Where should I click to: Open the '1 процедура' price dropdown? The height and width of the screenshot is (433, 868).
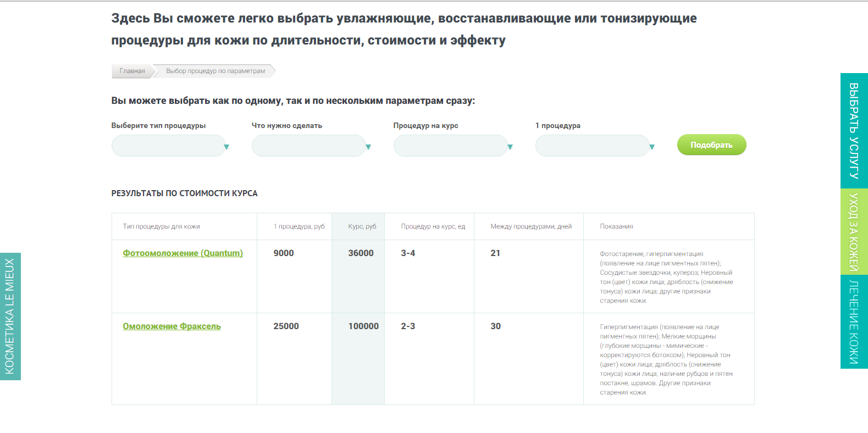pos(595,146)
